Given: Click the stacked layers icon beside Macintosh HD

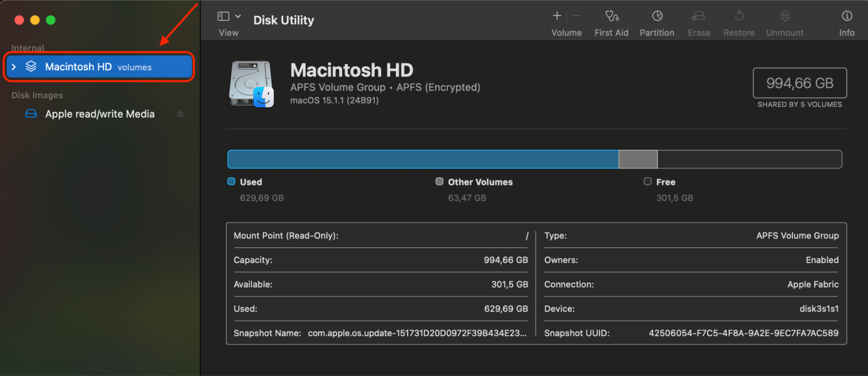Looking at the screenshot, I should (x=31, y=67).
